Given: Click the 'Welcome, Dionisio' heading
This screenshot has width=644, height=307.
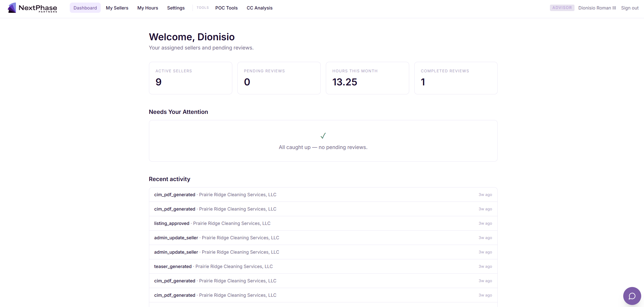Looking at the screenshot, I should 192,37.
